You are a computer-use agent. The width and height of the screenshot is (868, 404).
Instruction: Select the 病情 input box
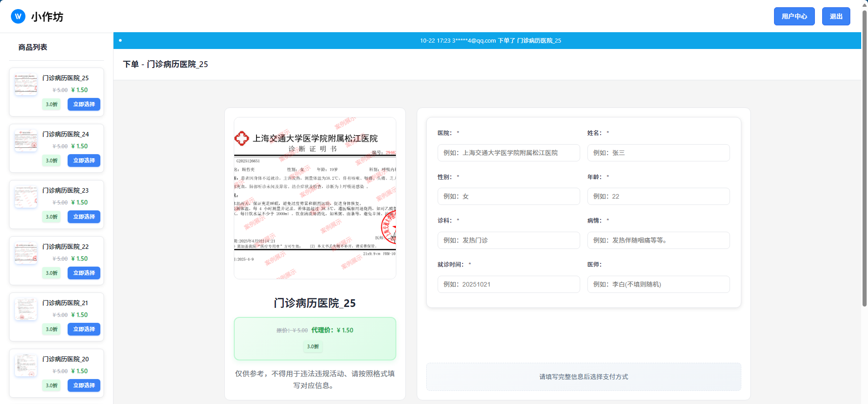[658, 240]
